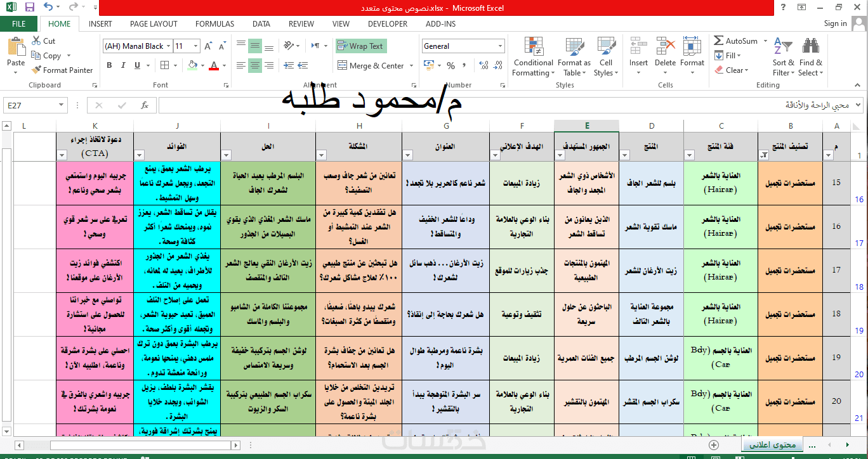The image size is (868, 459).
Task: Open Sort & Filter options
Action: click(783, 57)
